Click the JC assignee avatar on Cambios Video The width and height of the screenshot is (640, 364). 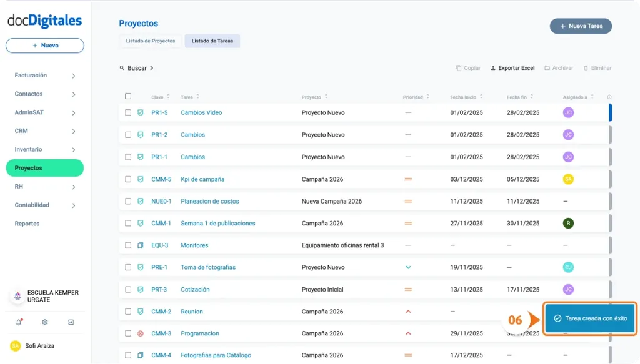pyautogui.click(x=568, y=112)
